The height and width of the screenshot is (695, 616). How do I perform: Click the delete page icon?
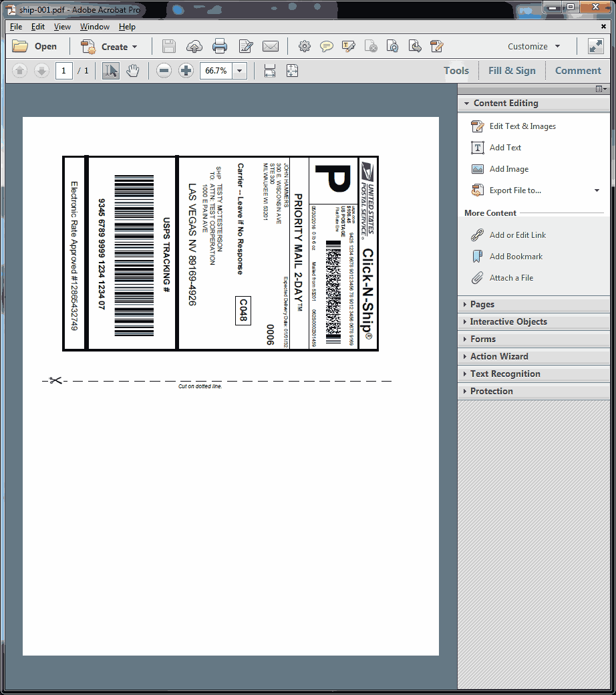pos(371,46)
